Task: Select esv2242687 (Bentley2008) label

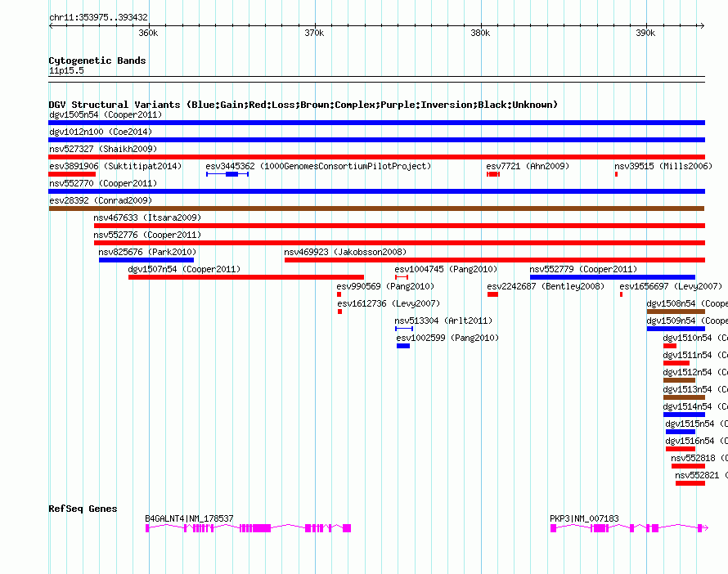Action: (546, 286)
